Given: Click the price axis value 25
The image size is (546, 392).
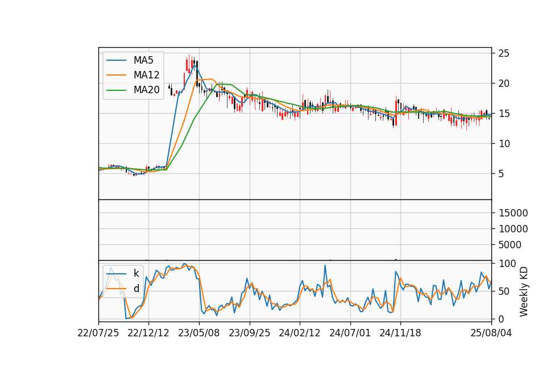Looking at the screenshot, I should click(504, 53).
